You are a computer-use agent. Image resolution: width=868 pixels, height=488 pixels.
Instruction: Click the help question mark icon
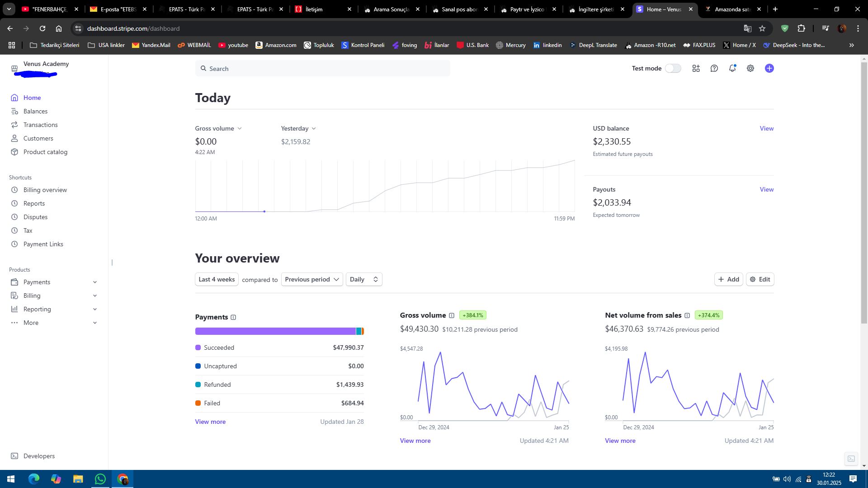coord(714,68)
